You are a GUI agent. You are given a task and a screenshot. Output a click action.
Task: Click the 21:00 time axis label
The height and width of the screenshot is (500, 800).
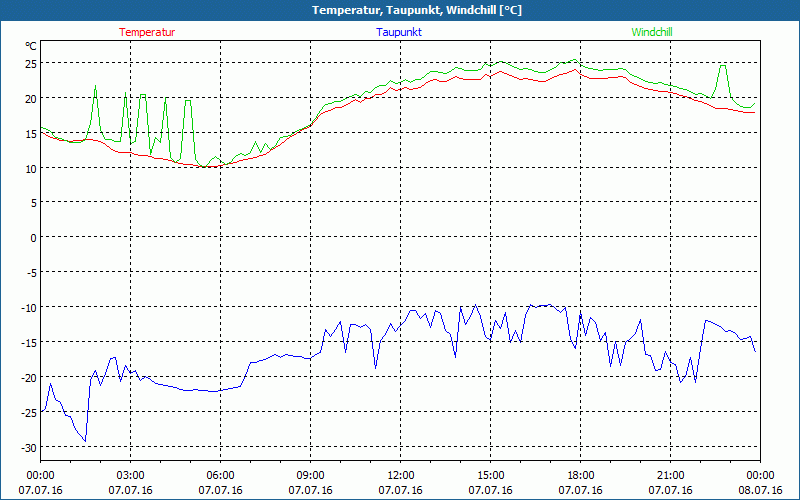tap(670, 476)
